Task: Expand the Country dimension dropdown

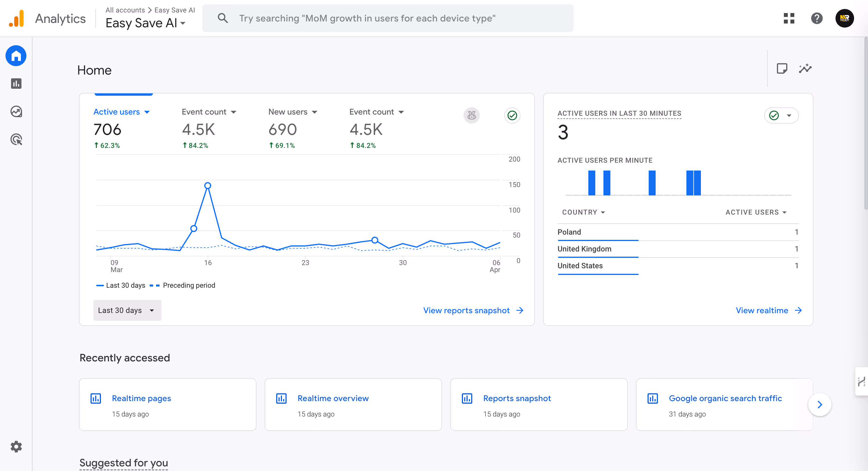Action: (x=583, y=212)
